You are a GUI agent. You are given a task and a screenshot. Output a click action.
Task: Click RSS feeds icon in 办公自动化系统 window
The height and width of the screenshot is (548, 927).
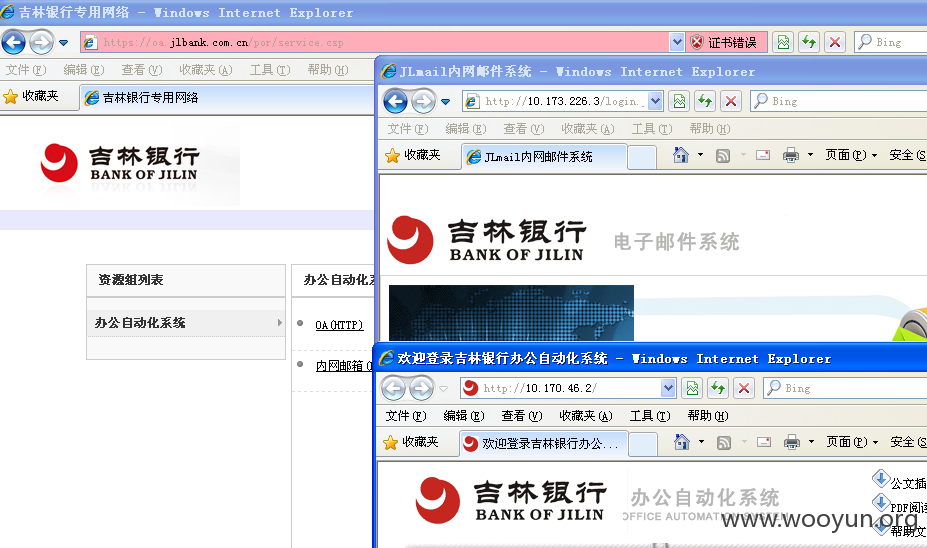point(724,443)
